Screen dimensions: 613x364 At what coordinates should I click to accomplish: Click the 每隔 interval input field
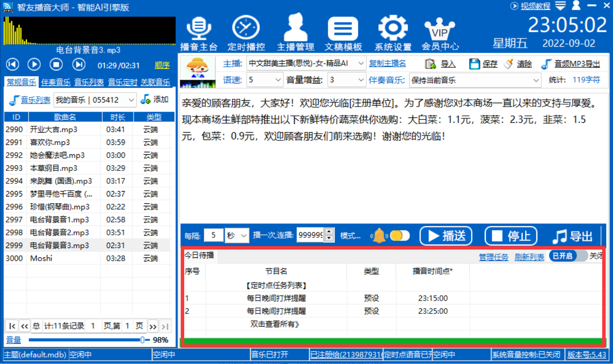click(214, 235)
